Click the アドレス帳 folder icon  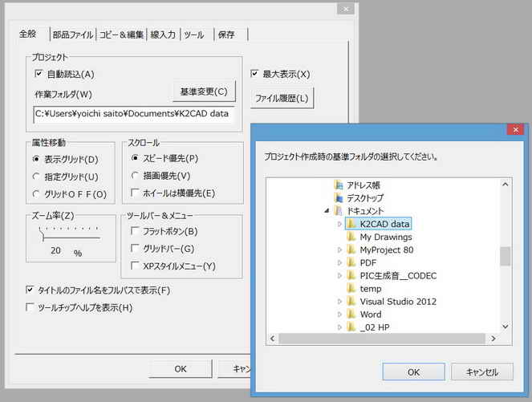tap(339, 185)
